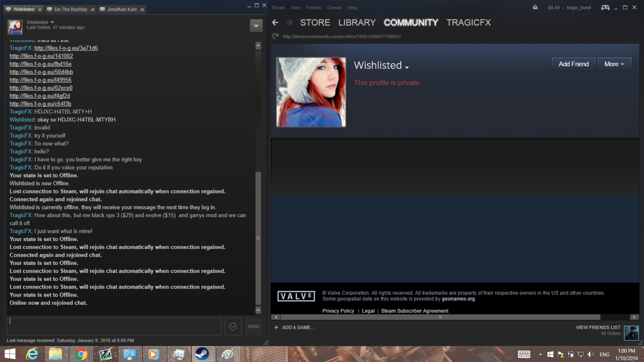
Task: Open the Friends menu
Action: tap(313, 7)
